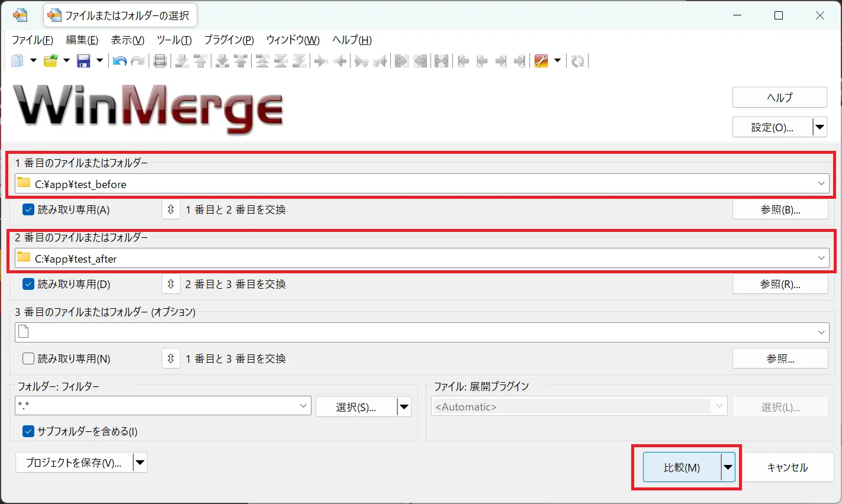
Task: Click the Previous Conflict toolbar icon
Action: point(240,61)
